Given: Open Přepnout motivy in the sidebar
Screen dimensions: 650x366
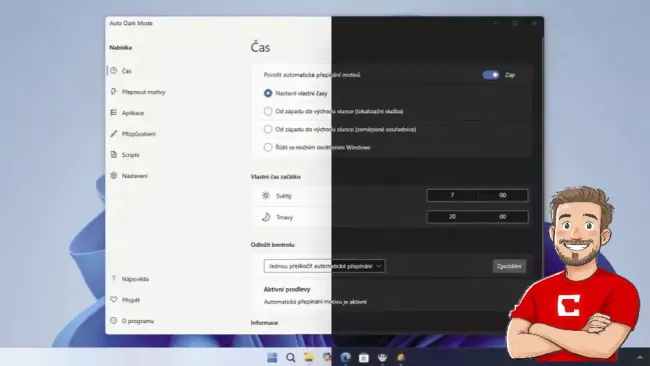Looking at the screenshot, I should click(143, 92).
